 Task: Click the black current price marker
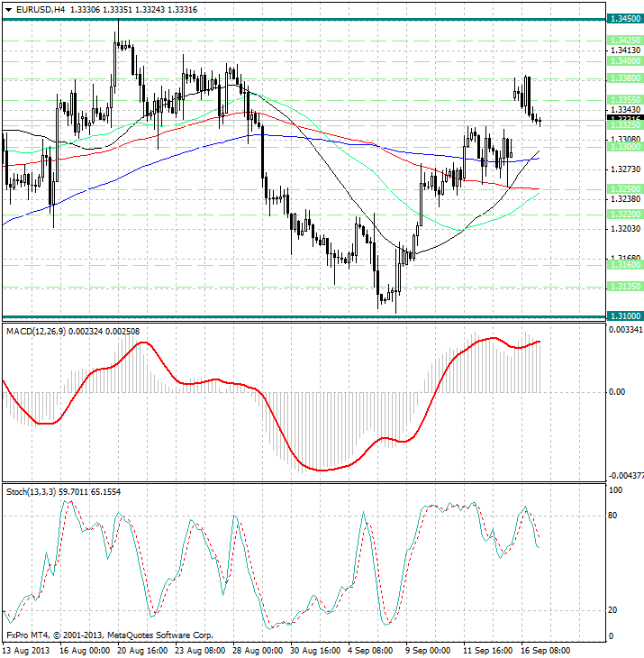(x=625, y=118)
